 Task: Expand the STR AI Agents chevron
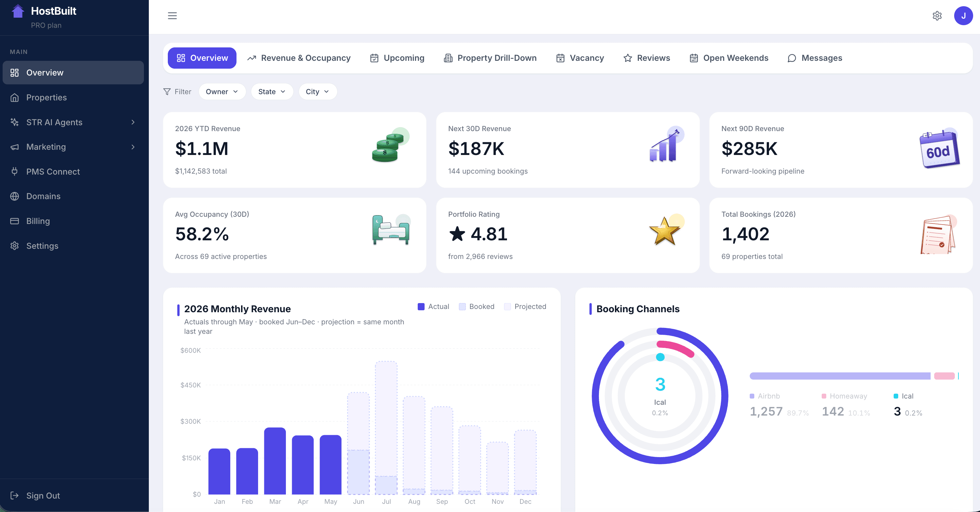(x=133, y=122)
